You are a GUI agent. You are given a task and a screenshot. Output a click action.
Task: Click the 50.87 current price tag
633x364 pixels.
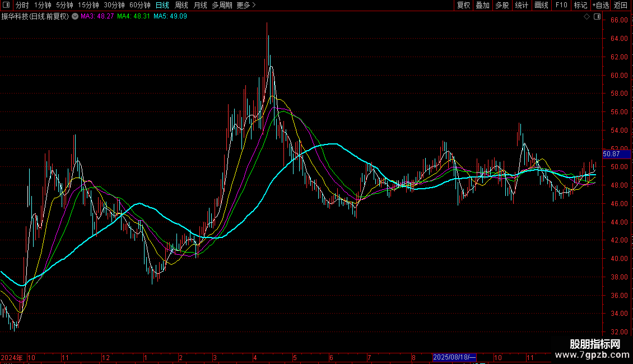pyautogui.click(x=616, y=154)
